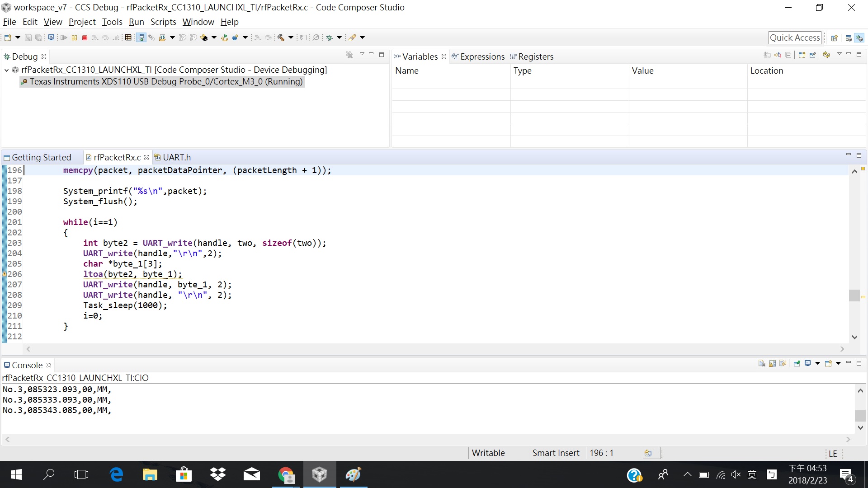The height and width of the screenshot is (488, 868).
Task: Open the Run menu
Action: [136, 22]
